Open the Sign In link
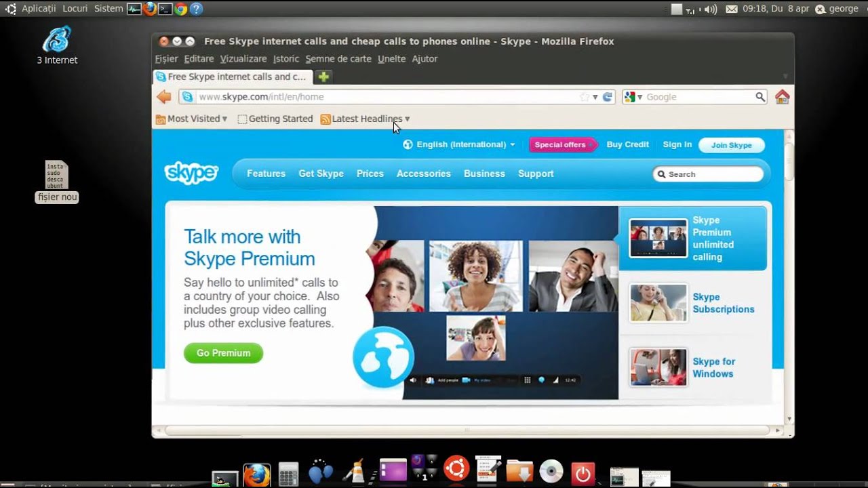The height and width of the screenshot is (488, 868). click(x=677, y=144)
